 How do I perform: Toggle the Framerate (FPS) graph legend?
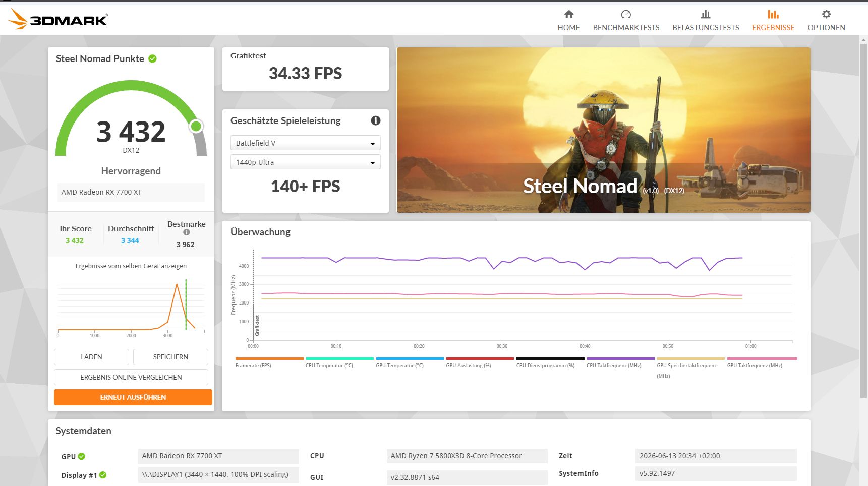[x=269, y=362]
